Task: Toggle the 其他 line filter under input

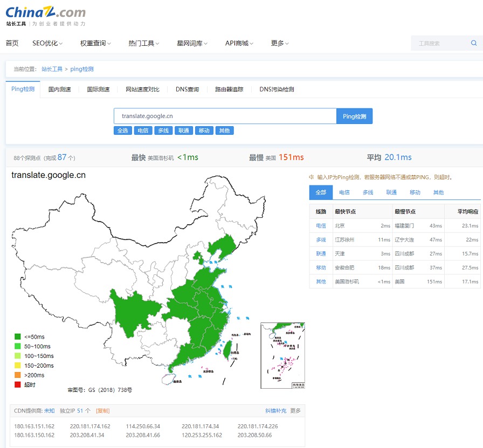Action: coord(224,130)
